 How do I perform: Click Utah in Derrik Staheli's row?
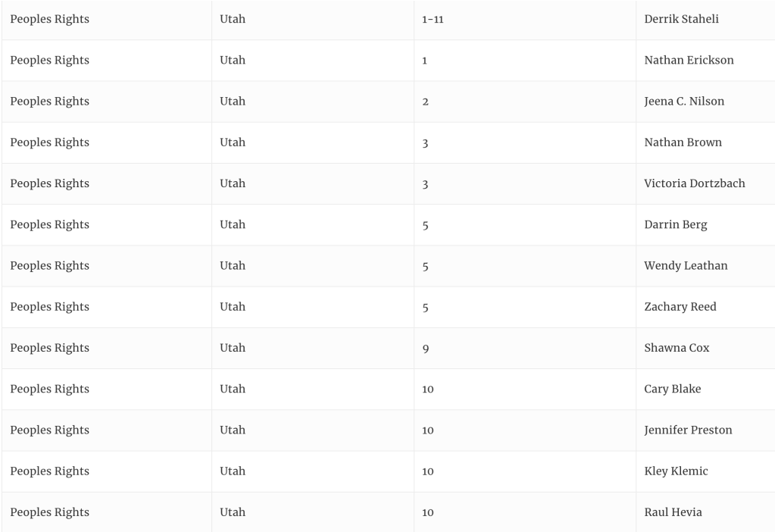pos(233,19)
